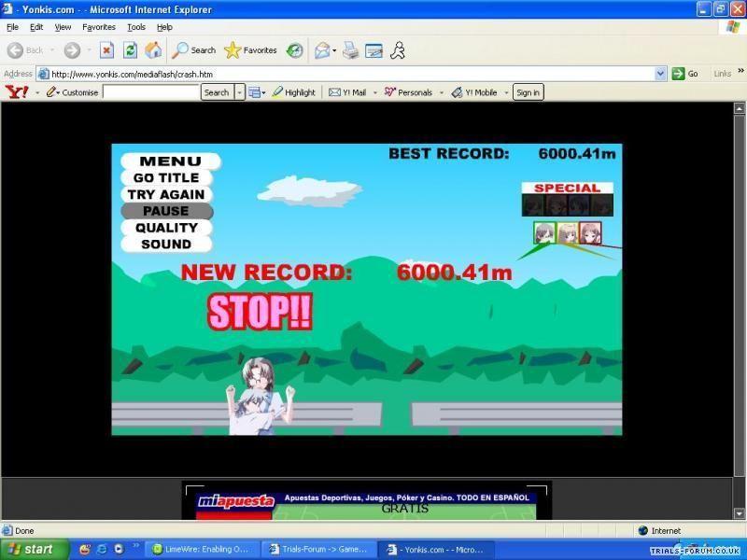Open the Forward button history dropdown
The image size is (747, 560).
89,50
